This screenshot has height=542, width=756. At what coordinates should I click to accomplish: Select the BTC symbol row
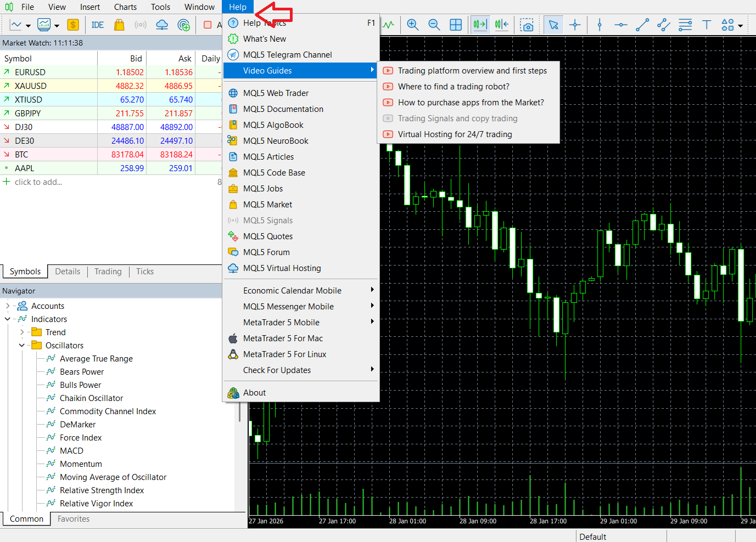pyautogui.click(x=110, y=155)
